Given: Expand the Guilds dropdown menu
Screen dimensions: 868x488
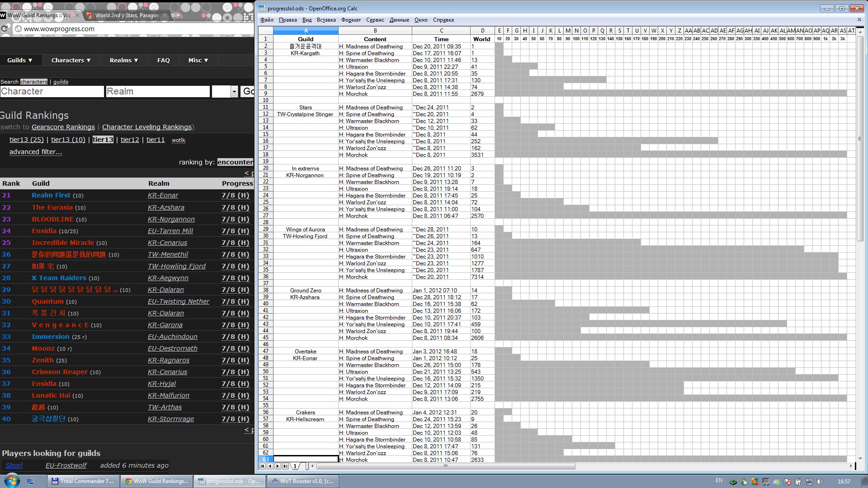Looking at the screenshot, I should click(20, 60).
